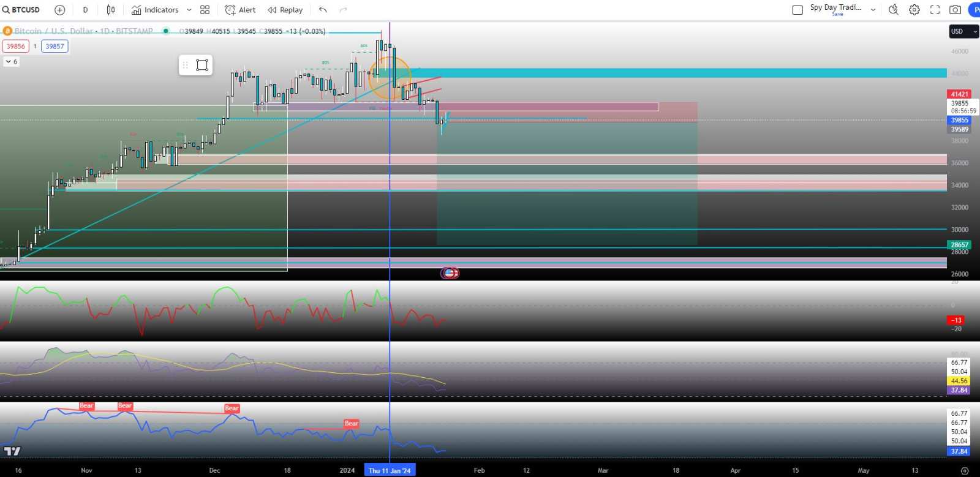Click the 08:56:59 bar countdown label
980x477 pixels.
(x=963, y=111)
